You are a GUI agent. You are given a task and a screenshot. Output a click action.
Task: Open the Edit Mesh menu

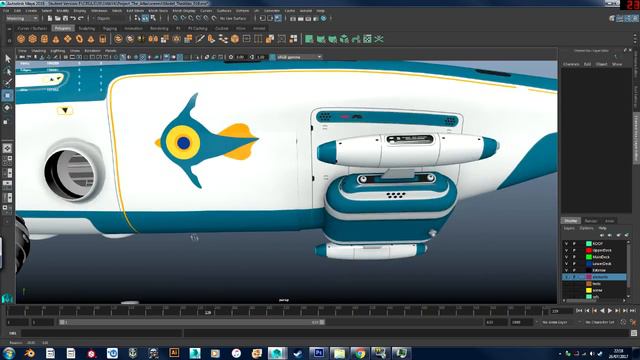(135, 11)
